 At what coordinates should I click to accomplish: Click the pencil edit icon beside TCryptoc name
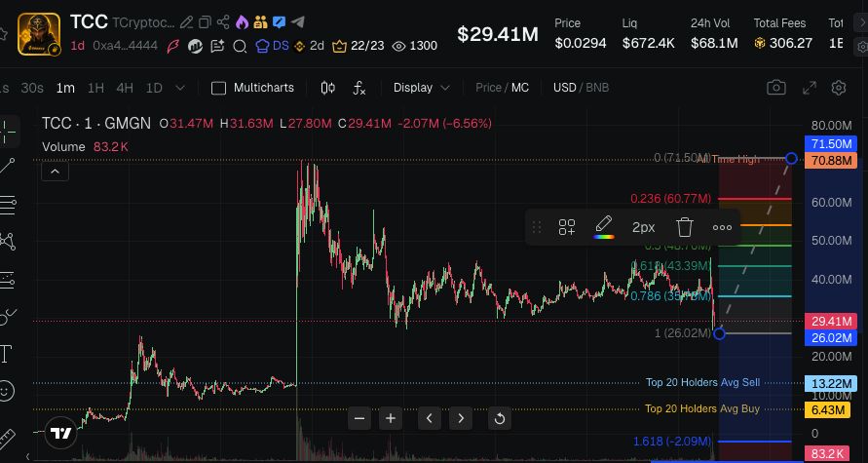pyautogui.click(x=187, y=22)
